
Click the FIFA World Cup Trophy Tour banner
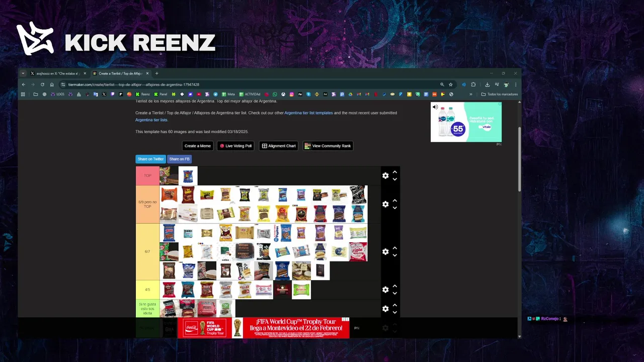(263, 328)
